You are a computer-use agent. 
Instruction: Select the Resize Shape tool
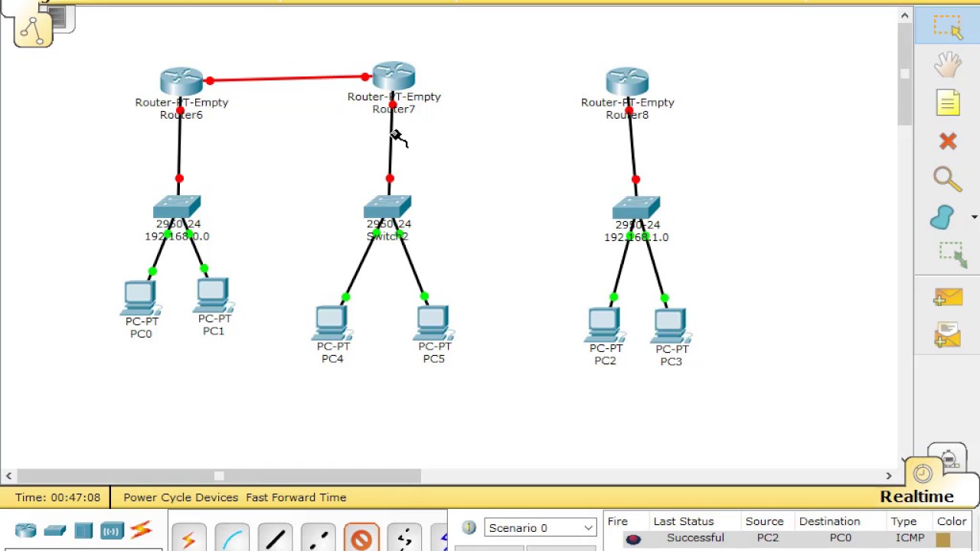pyautogui.click(x=953, y=255)
